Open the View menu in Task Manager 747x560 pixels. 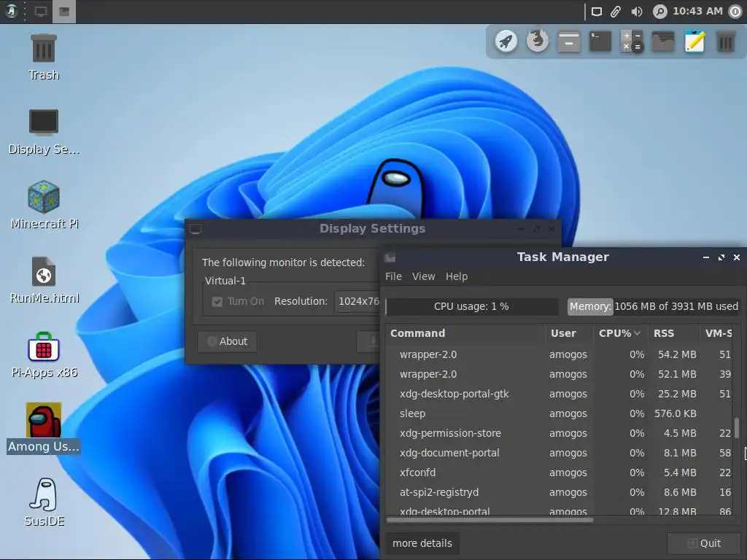424,276
